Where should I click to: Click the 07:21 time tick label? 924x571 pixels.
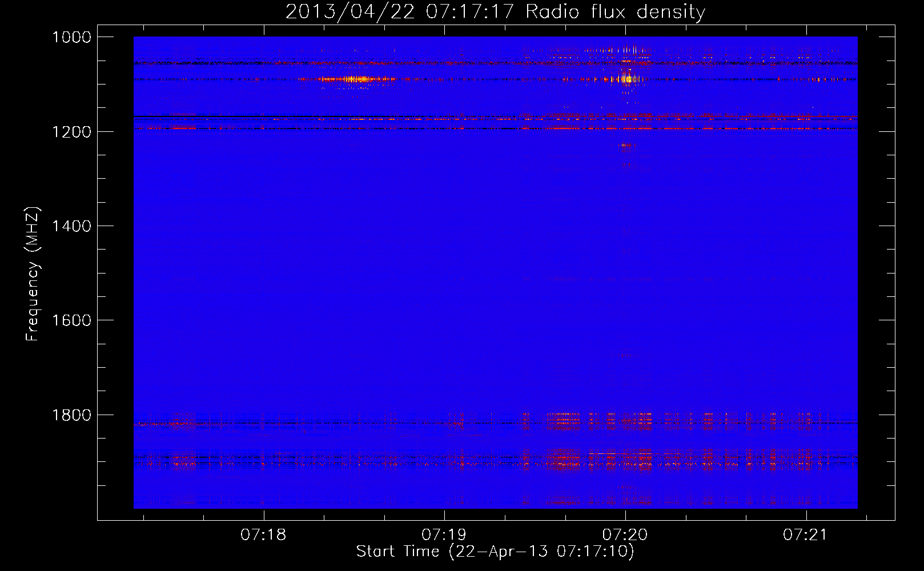(806, 534)
